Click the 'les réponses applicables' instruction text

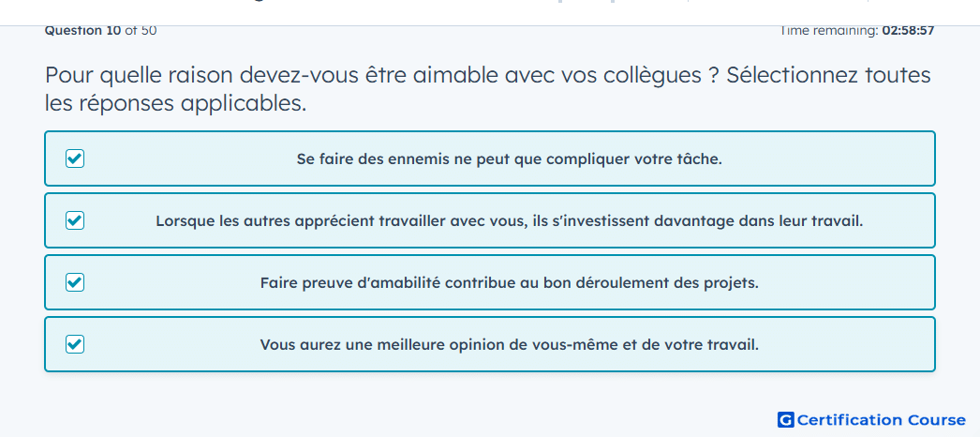coord(175,104)
